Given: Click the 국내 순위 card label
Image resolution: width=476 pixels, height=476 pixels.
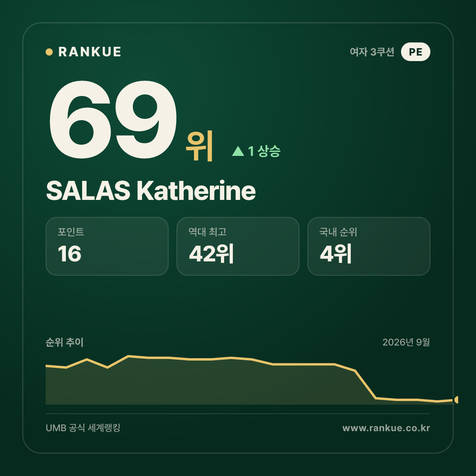Looking at the screenshot, I should click(x=338, y=232).
